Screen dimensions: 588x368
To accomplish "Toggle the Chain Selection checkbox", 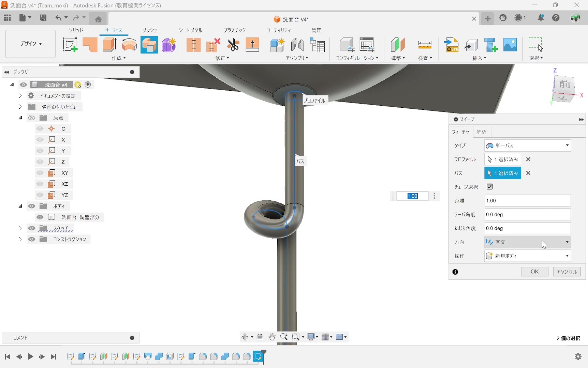I will [x=490, y=186].
